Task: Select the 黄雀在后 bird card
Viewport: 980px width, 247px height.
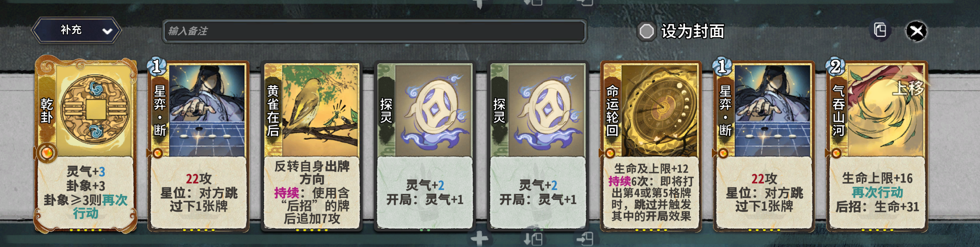Action: (312, 146)
